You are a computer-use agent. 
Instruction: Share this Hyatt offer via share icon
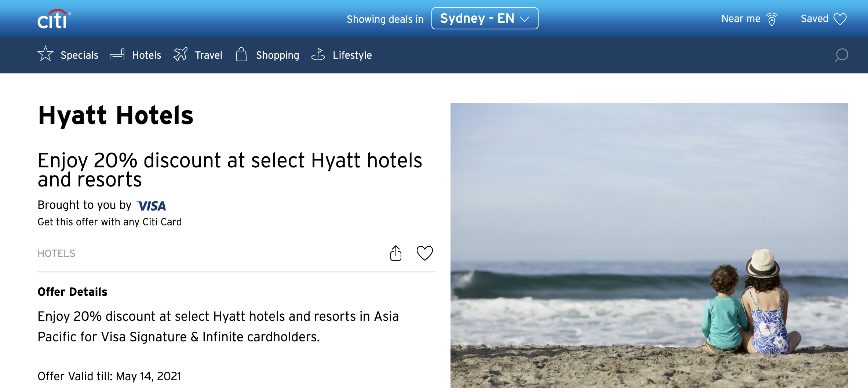tap(396, 253)
